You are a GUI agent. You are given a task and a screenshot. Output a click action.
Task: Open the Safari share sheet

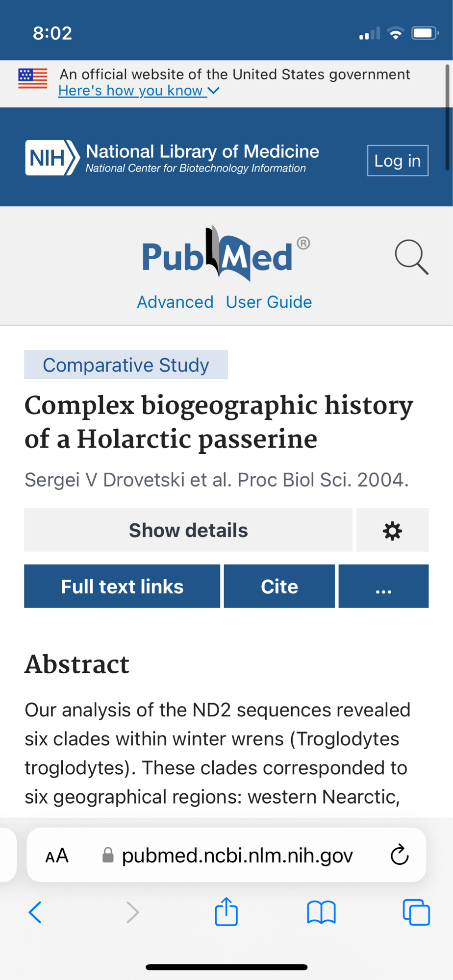[226, 912]
